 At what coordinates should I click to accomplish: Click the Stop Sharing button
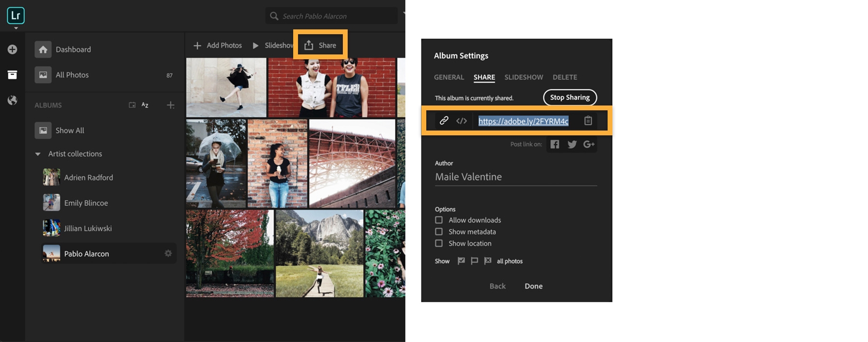point(570,97)
